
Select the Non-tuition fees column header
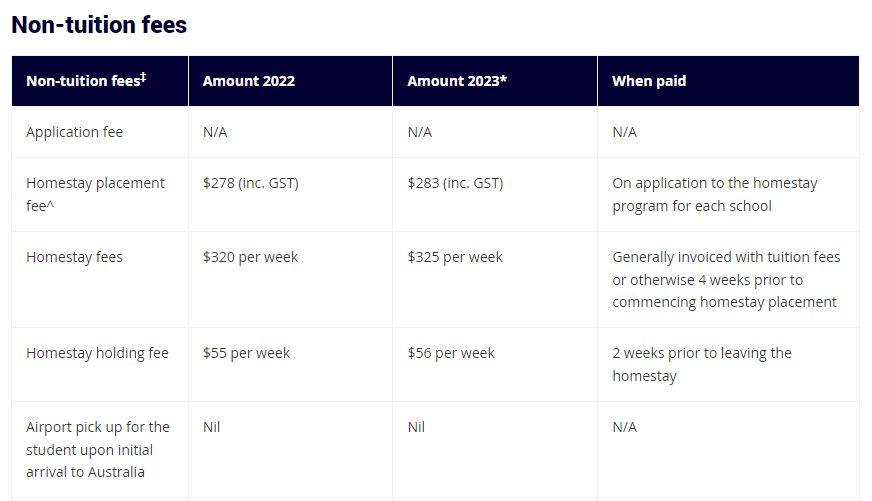tap(86, 80)
